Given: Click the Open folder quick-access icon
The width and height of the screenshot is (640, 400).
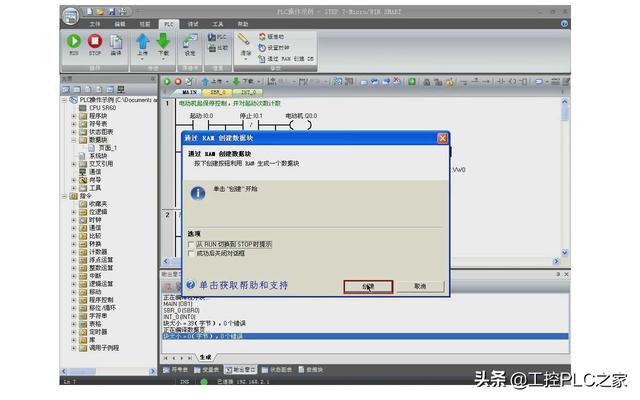Looking at the screenshot, I should pos(100,11).
